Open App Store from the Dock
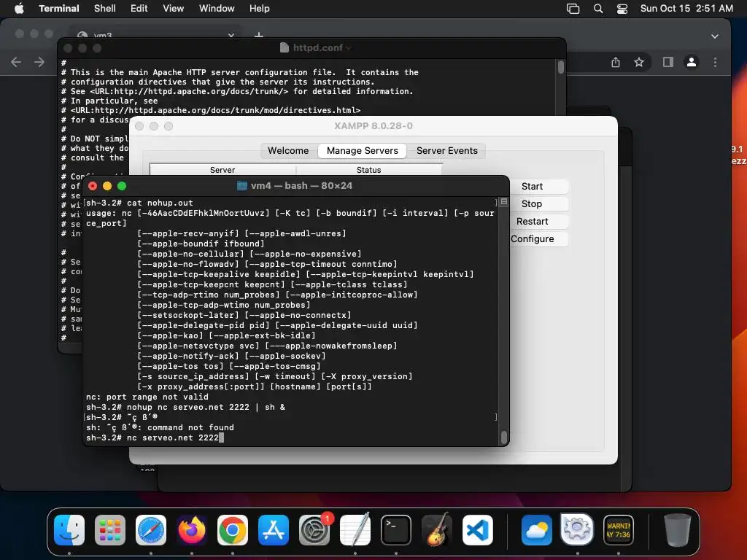747x560 pixels. point(274,530)
